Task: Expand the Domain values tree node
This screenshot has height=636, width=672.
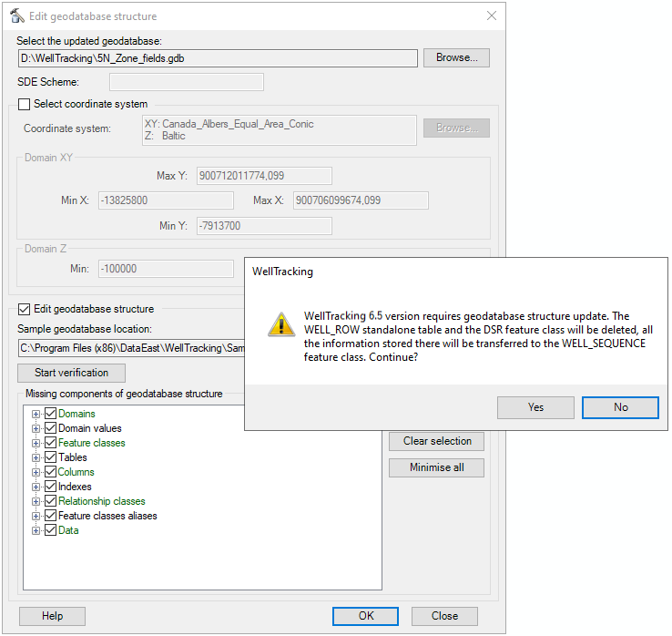Action: pos(36,429)
